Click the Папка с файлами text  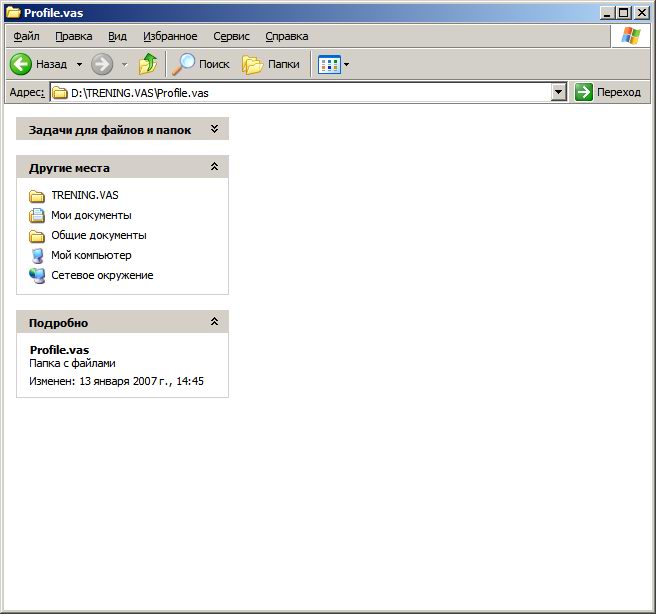click(72, 363)
